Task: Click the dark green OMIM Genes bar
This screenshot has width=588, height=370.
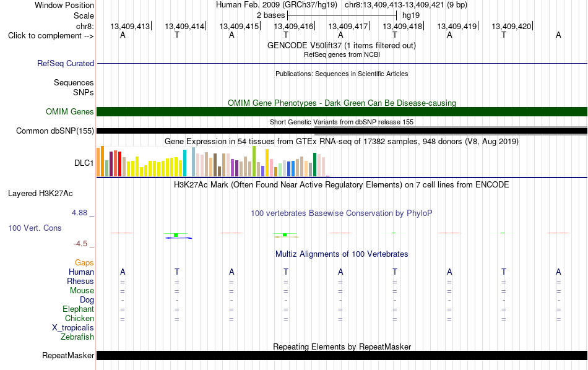Action: (342, 112)
